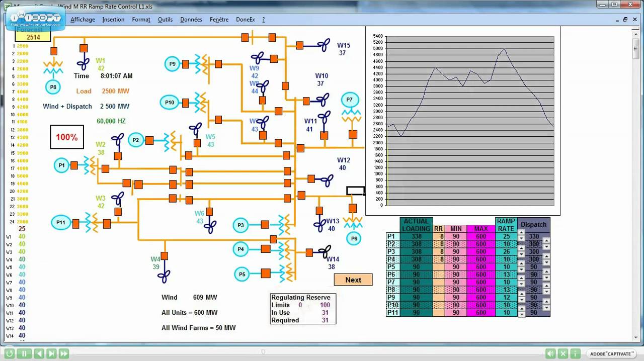Viewport: 644px width, 361px height.
Task: Decrease P8 dispatch with down arrow
Action: coord(546,292)
